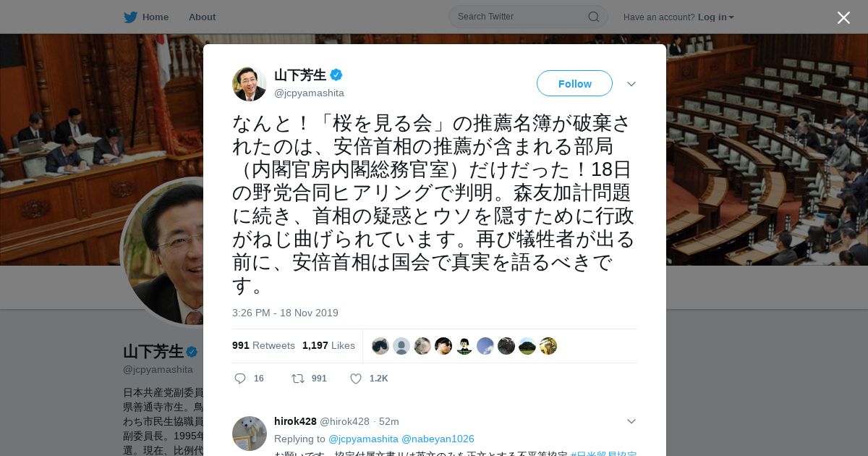868x456 pixels.
Task: Focus the Search Twitter field
Action: pos(528,17)
